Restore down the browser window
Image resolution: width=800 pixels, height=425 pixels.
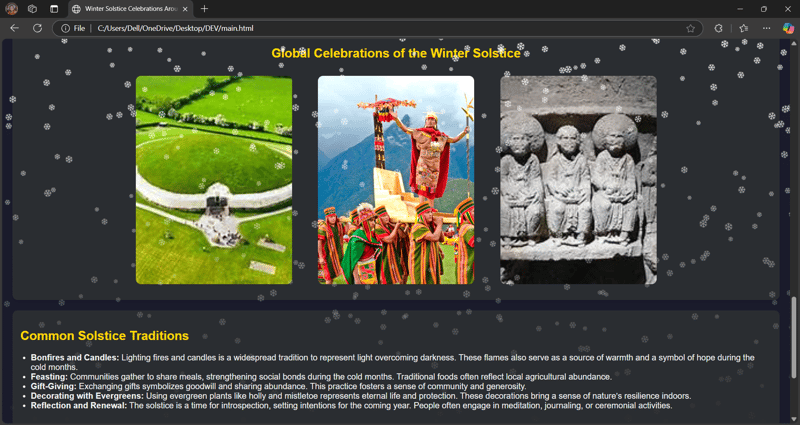pos(764,9)
